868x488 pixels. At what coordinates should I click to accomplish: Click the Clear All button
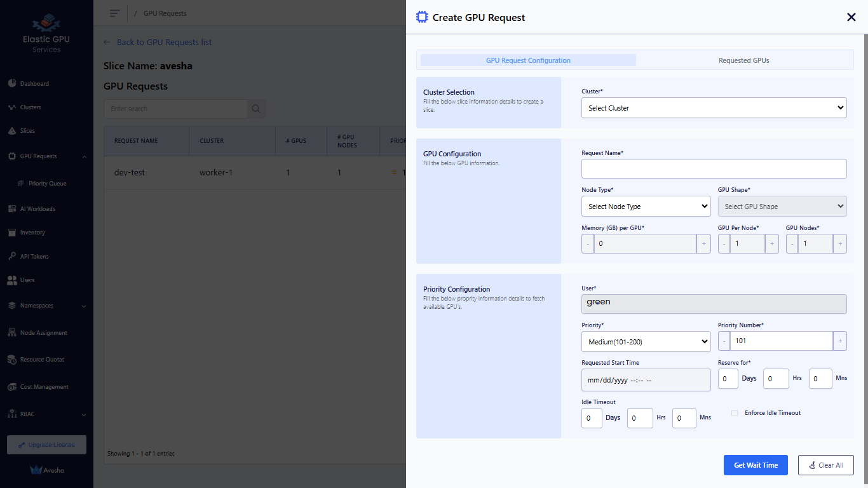825,465
